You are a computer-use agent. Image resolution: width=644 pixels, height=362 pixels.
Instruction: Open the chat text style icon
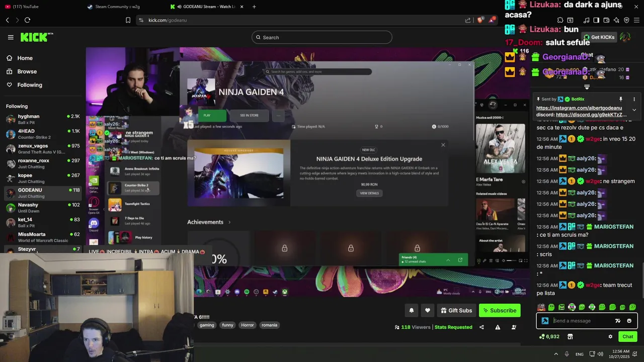coord(618,321)
